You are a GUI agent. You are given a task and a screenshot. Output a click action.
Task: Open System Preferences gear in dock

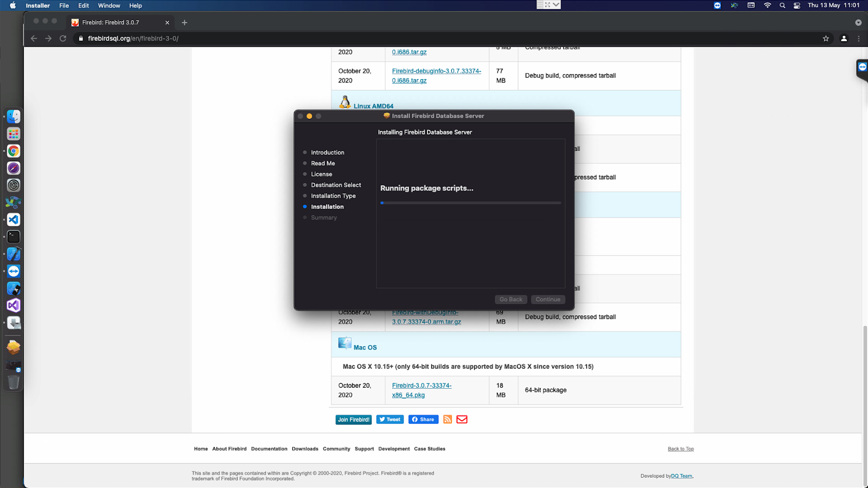[14, 185]
